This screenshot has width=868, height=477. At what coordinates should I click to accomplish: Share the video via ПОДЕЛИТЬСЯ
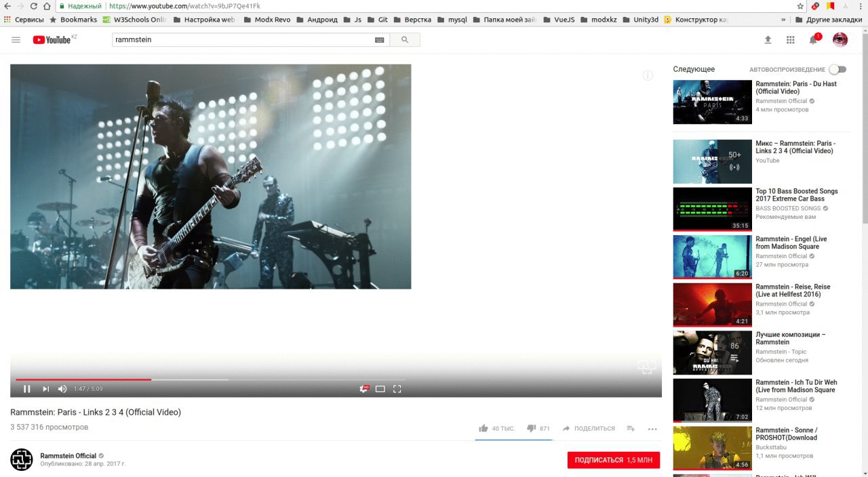589,428
